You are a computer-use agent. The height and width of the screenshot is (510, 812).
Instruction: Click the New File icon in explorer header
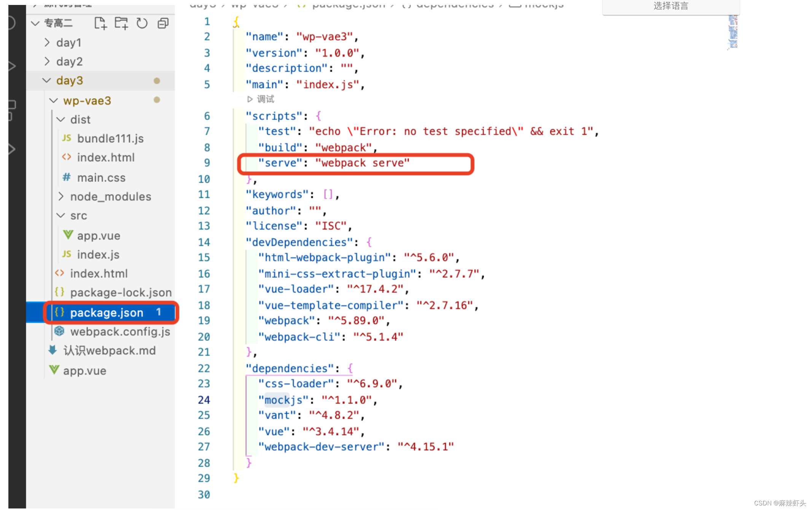100,23
